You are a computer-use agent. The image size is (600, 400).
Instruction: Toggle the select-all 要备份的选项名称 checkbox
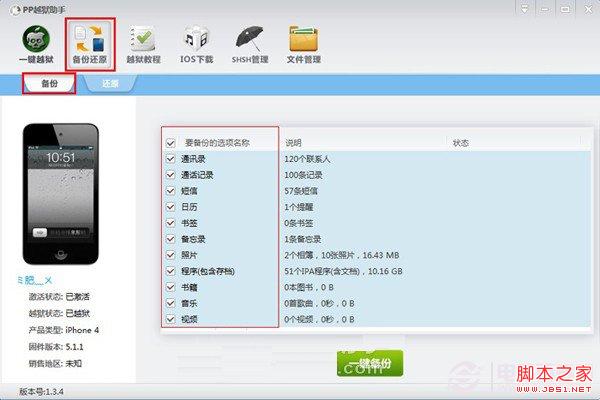(x=171, y=143)
